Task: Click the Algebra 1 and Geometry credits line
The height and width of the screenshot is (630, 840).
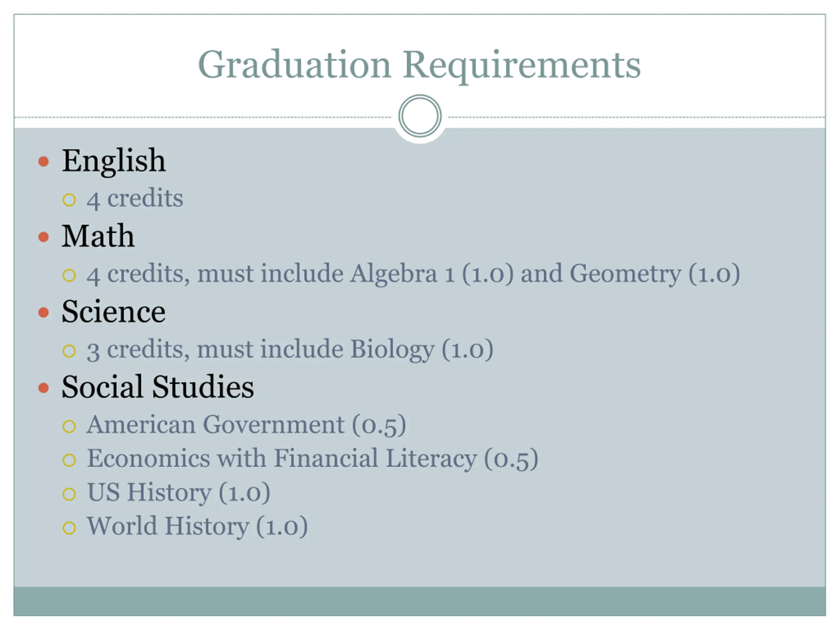Action: [413, 274]
